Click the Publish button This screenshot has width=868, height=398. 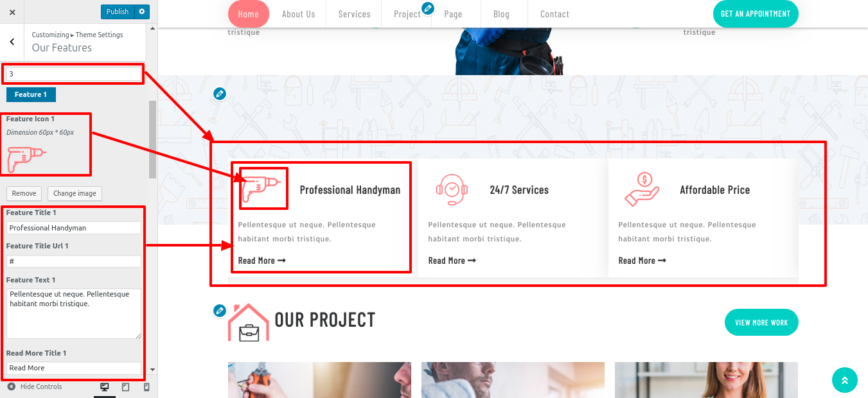click(118, 12)
